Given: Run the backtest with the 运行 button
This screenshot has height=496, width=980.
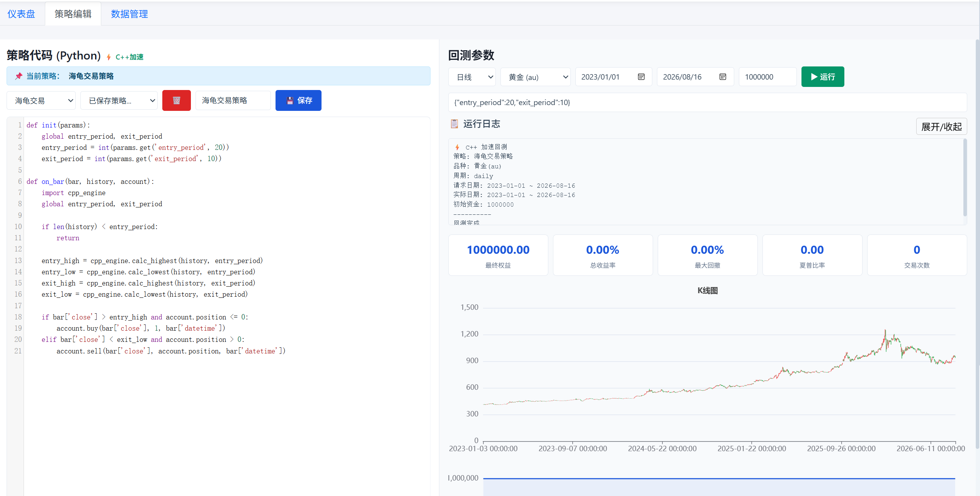Looking at the screenshot, I should [x=823, y=77].
